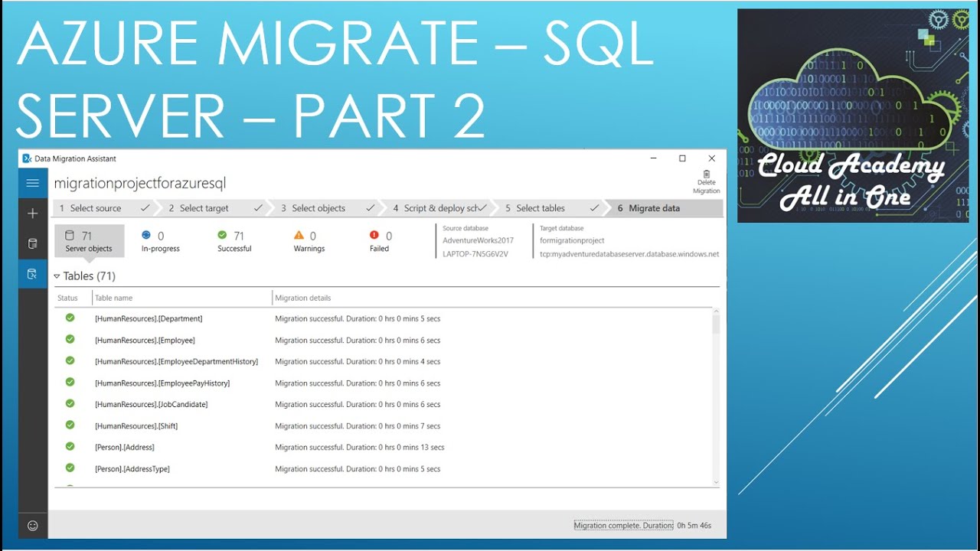The image size is (980, 551).
Task: Filter by Failed status
Action: [381, 241]
